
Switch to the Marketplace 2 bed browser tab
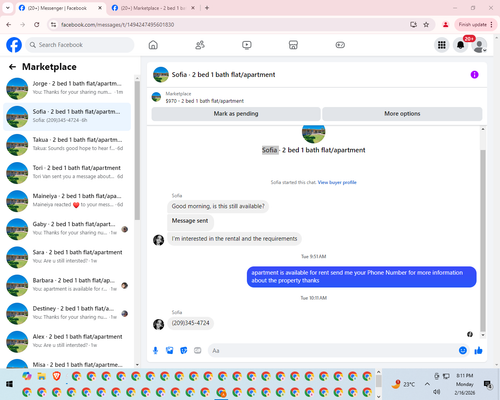[x=153, y=8]
